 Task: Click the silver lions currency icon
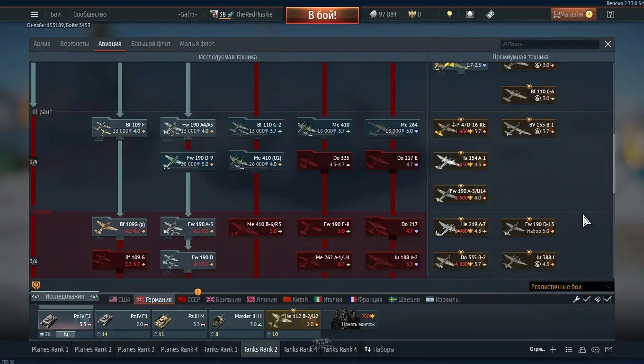[x=373, y=14]
